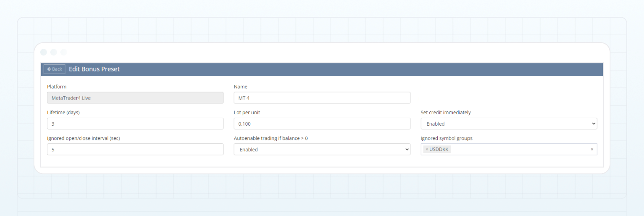This screenshot has width=644, height=216.
Task: Click the Autoenable trading if balance label
Action: tap(270, 138)
